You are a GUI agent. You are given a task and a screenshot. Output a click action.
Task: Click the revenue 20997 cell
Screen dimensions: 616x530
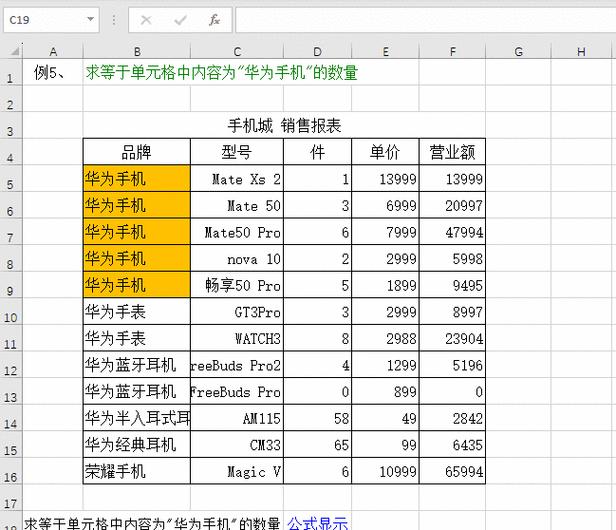pyautogui.click(x=453, y=205)
